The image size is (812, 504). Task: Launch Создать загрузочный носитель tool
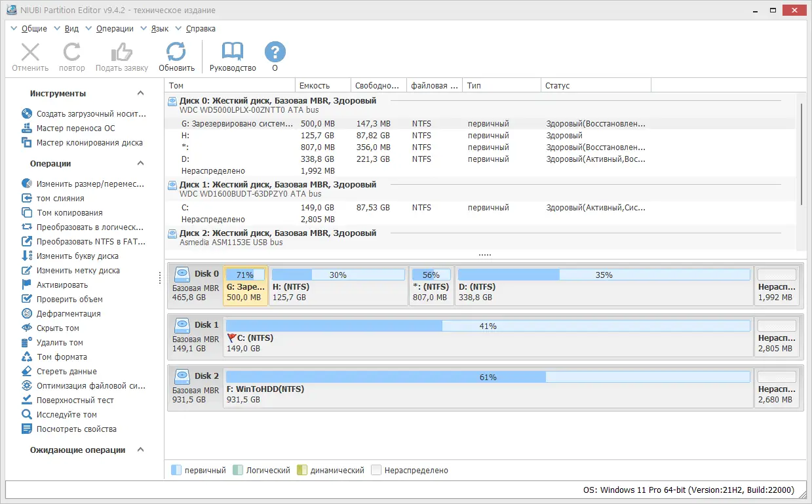point(83,114)
